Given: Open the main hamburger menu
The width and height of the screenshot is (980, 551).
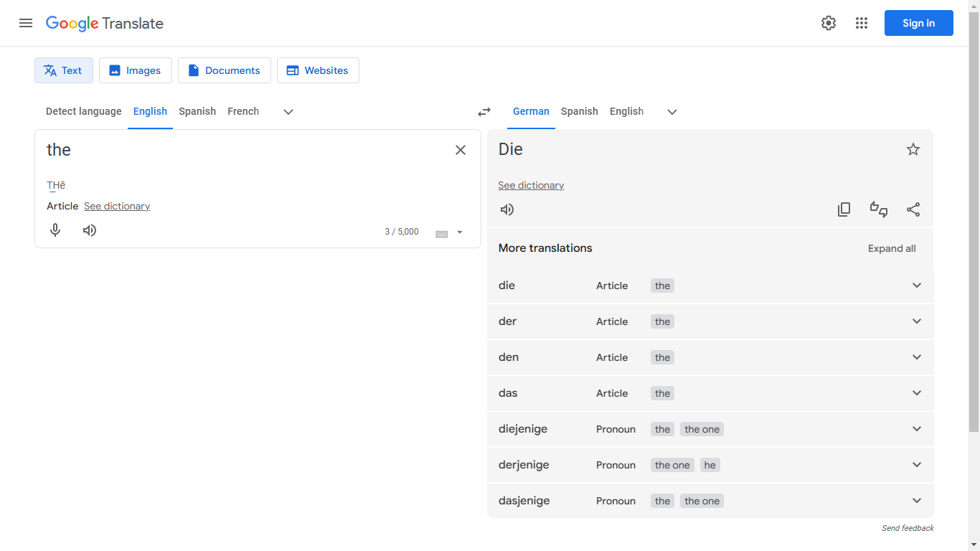Looking at the screenshot, I should (26, 23).
